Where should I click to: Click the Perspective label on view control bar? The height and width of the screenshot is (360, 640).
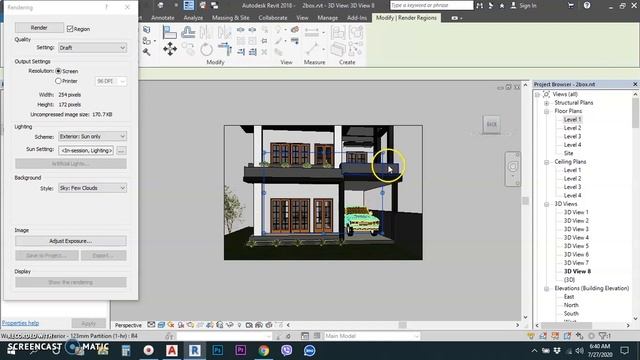pyautogui.click(x=128, y=325)
